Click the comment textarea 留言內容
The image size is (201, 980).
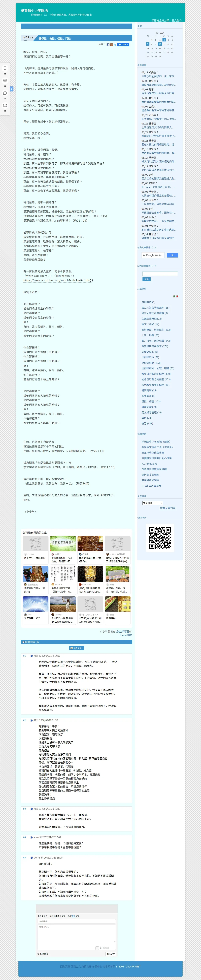tap(77, 937)
